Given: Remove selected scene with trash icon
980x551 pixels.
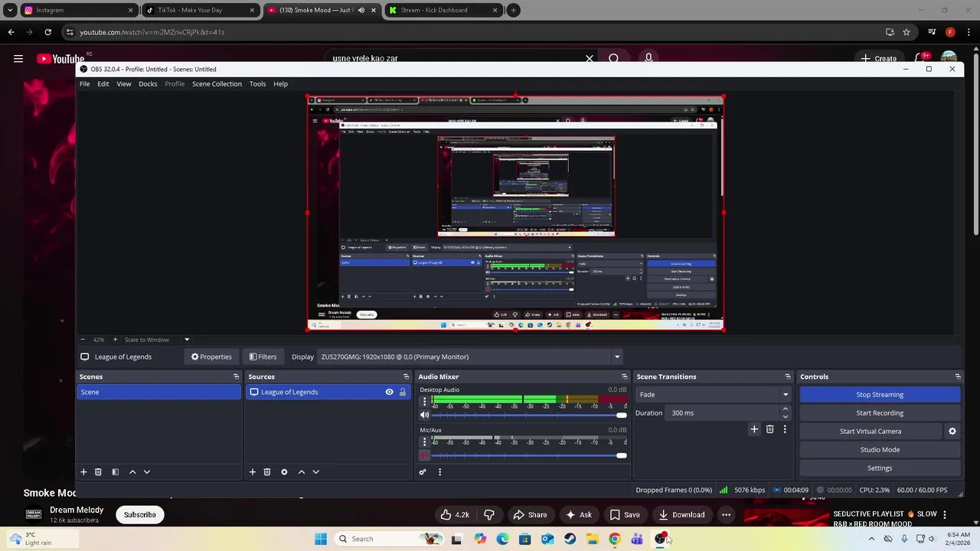Looking at the screenshot, I should tap(98, 472).
